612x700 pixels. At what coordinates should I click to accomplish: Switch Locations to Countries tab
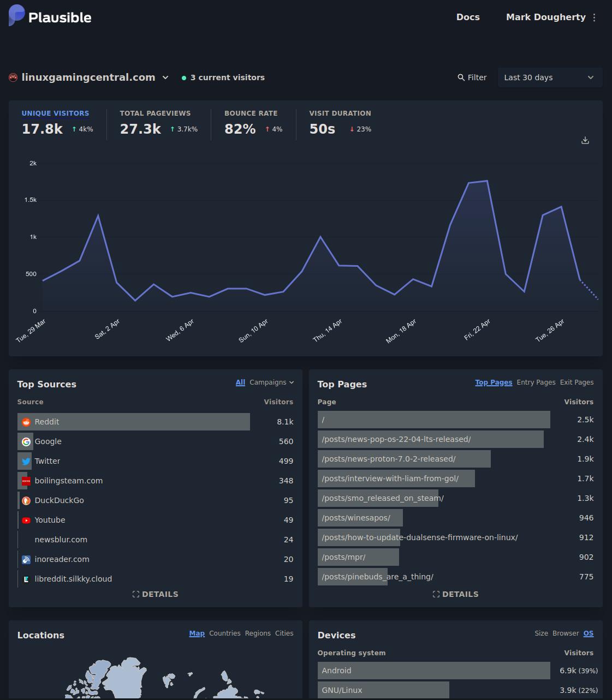coord(225,633)
